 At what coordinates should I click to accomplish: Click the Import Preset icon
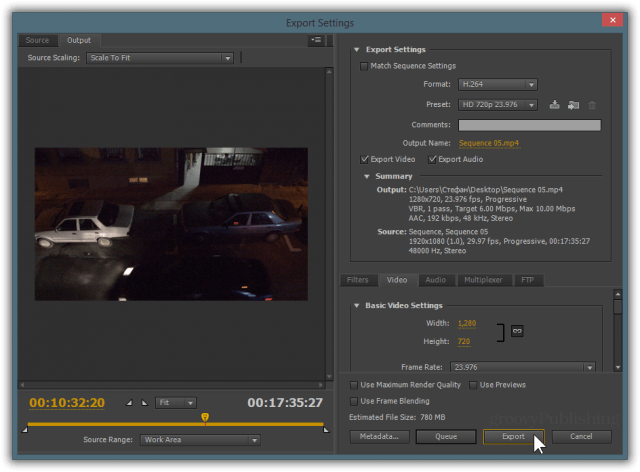click(573, 105)
